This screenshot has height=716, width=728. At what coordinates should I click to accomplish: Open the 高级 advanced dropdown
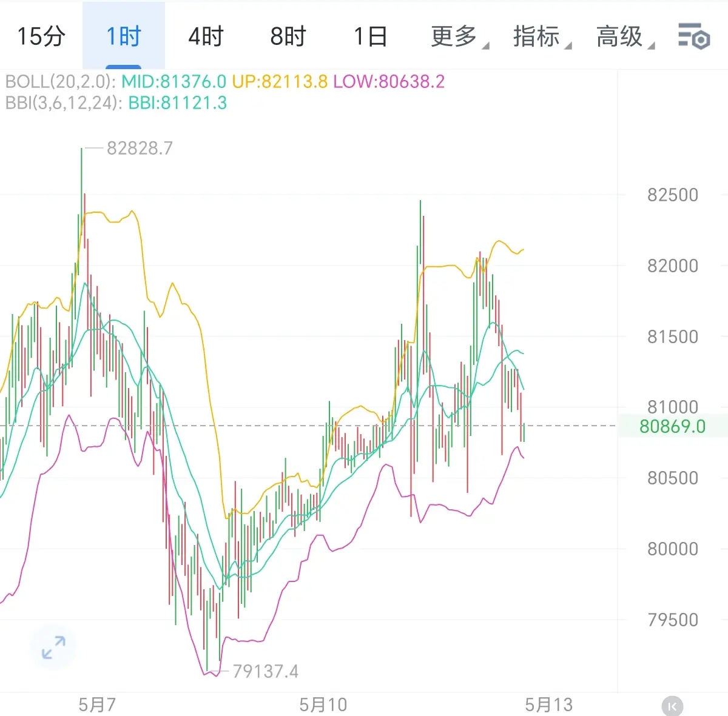pos(625,36)
